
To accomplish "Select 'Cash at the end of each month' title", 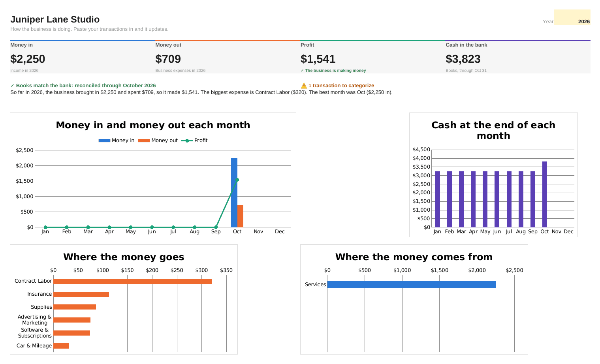I will pyautogui.click(x=493, y=130).
